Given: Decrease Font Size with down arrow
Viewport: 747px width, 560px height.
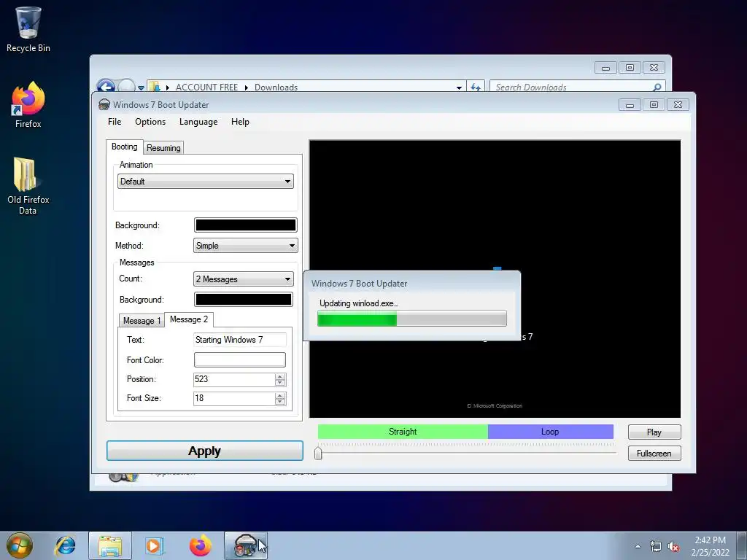Looking at the screenshot, I should click(280, 402).
